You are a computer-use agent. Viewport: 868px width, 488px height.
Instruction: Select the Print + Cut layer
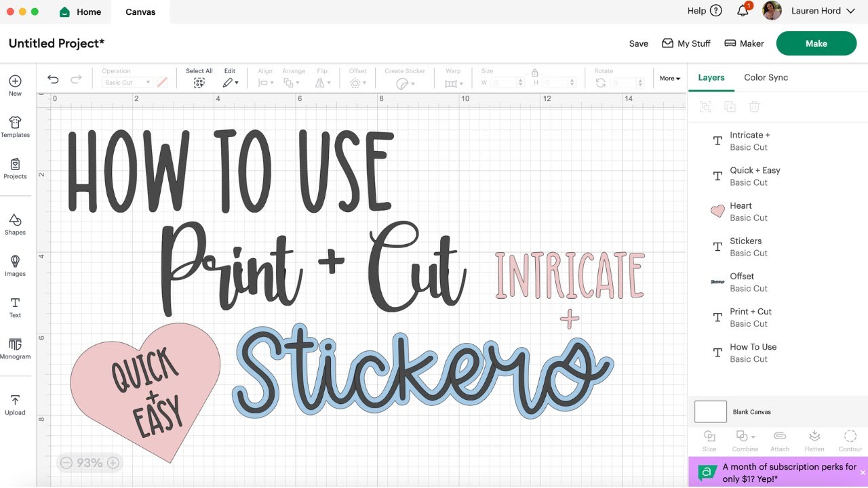tap(778, 317)
